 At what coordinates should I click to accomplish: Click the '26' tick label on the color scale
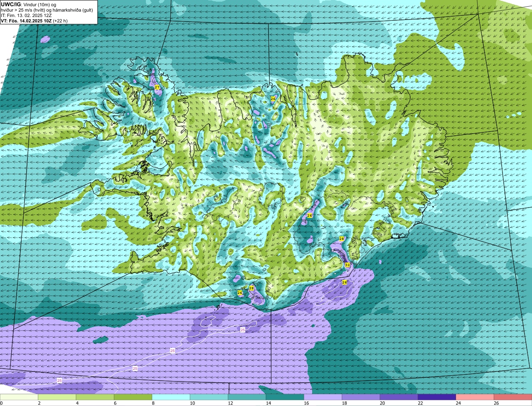pyautogui.click(x=496, y=403)
